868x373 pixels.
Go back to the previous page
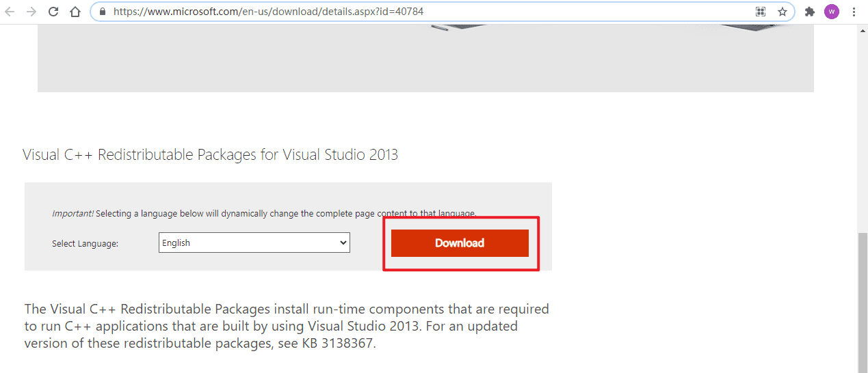point(10,12)
